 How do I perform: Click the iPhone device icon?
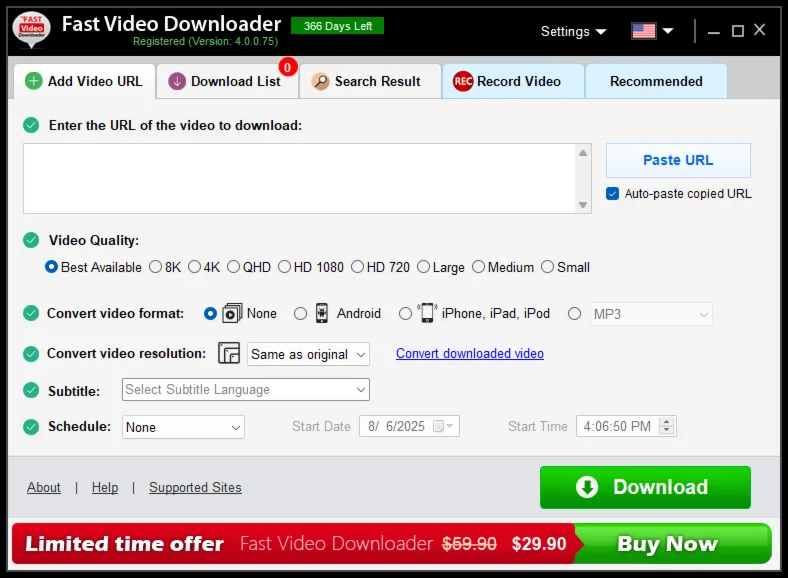427,313
